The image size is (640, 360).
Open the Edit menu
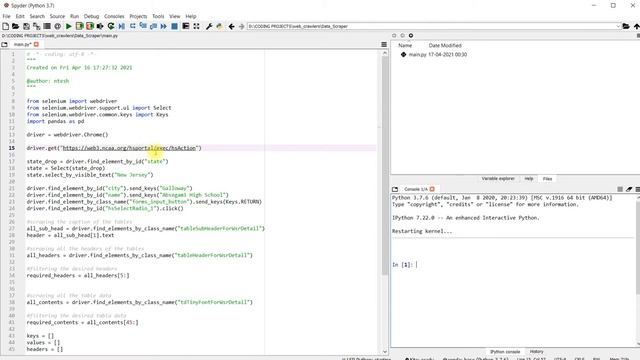20,16
